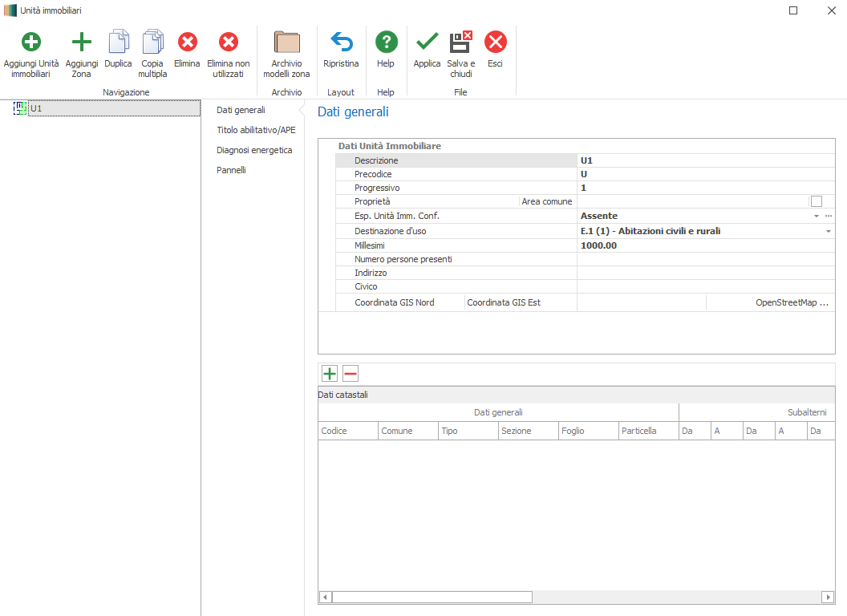Open the Diagnosi energetica section
This screenshot has width=847, height=616.
click(254, 150)
